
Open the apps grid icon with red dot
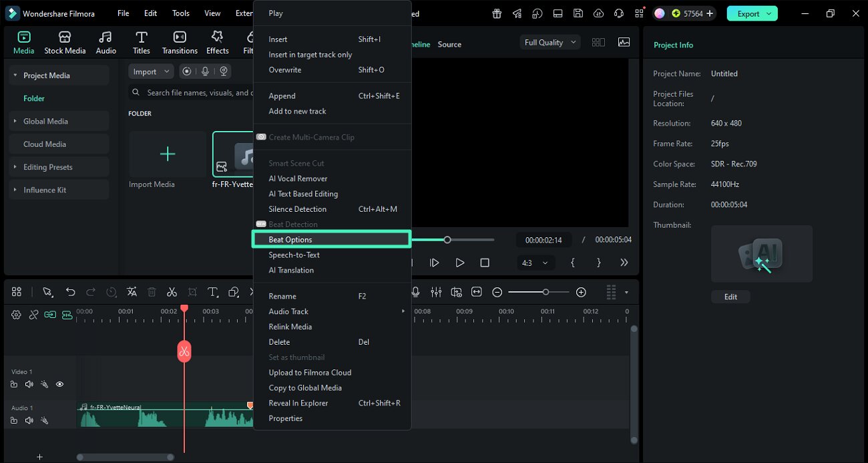(x=639, y=13)
